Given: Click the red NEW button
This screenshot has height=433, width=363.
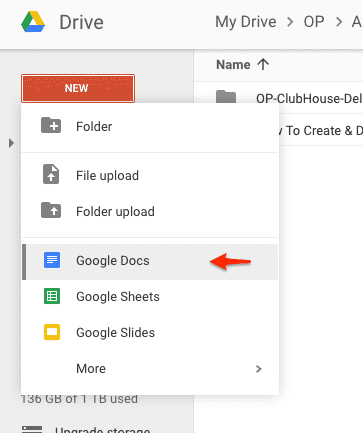Looking at the screenshot, I should (x=78, y=88).
